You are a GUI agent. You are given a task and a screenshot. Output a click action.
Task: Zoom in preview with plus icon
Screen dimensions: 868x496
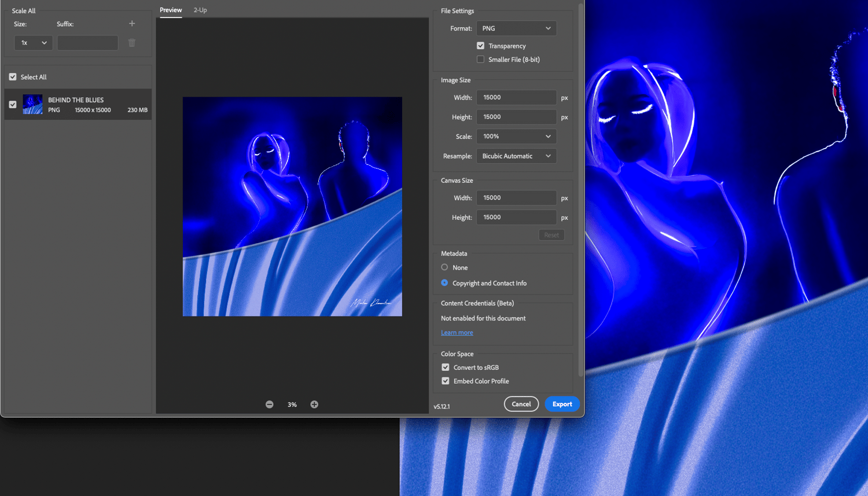coord(314,405)
